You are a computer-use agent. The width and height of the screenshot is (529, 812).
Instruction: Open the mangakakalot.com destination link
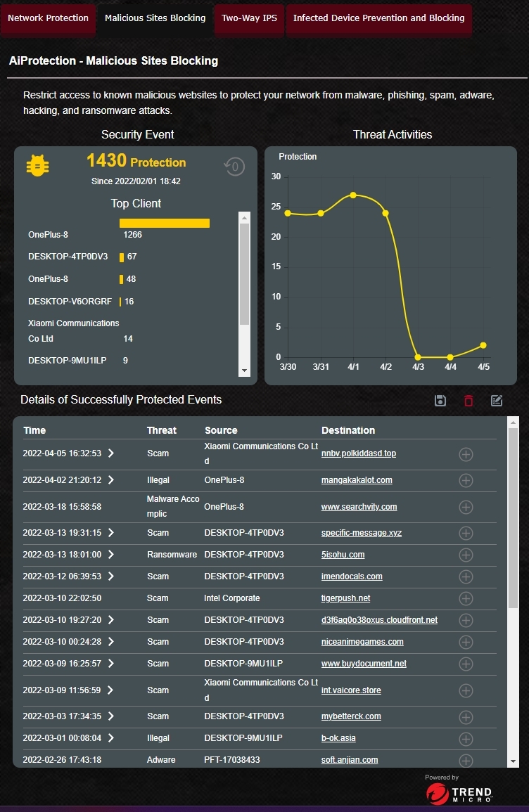(357, 480)
